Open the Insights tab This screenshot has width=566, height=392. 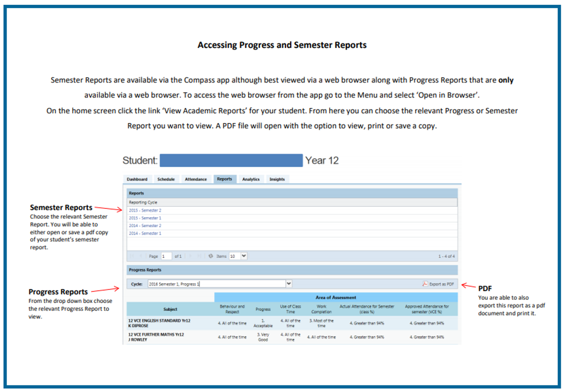tap(277, 179)
